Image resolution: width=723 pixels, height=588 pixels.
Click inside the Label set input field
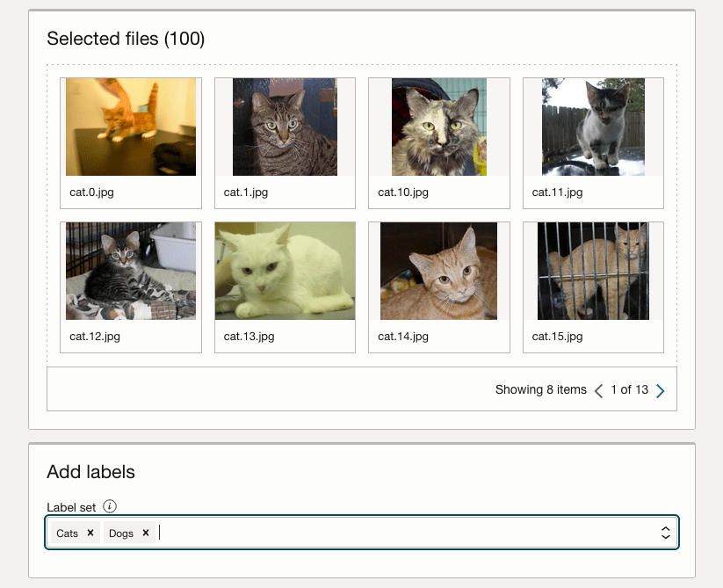tap(395, 533)
